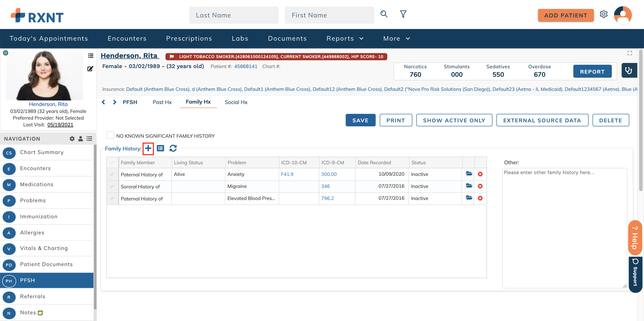The width and height of the screenshot is (644, 321).
Task: Open the Reports dropdown menu
Action: pyautogui.click(x=345, y=38)
